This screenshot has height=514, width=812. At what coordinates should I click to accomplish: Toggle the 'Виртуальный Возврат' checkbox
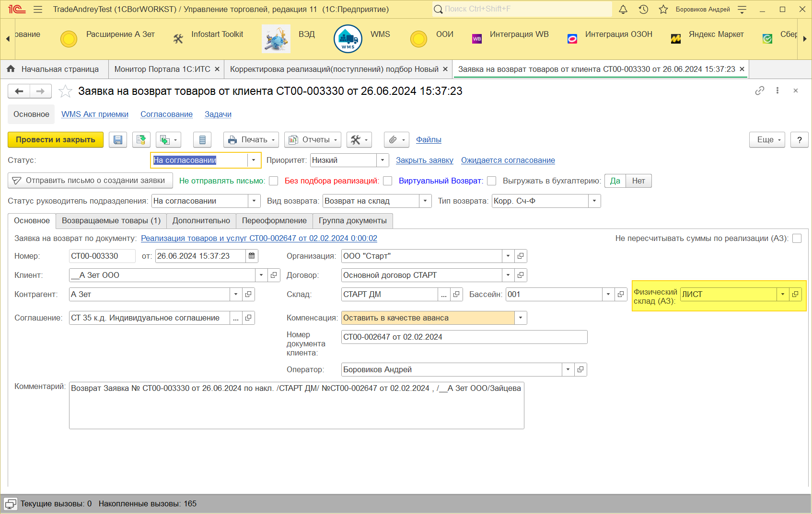pyautogui.click(x=491, y=181)
